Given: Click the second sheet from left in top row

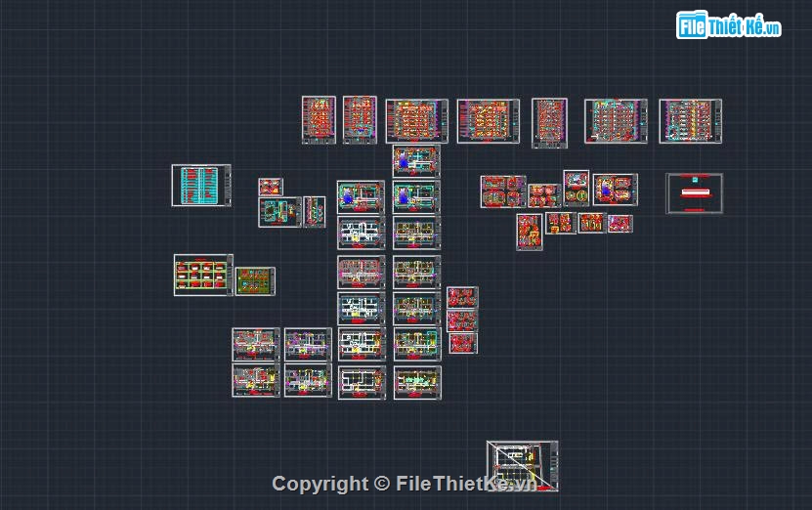Looking at the screenshot, I should [360, 120].
